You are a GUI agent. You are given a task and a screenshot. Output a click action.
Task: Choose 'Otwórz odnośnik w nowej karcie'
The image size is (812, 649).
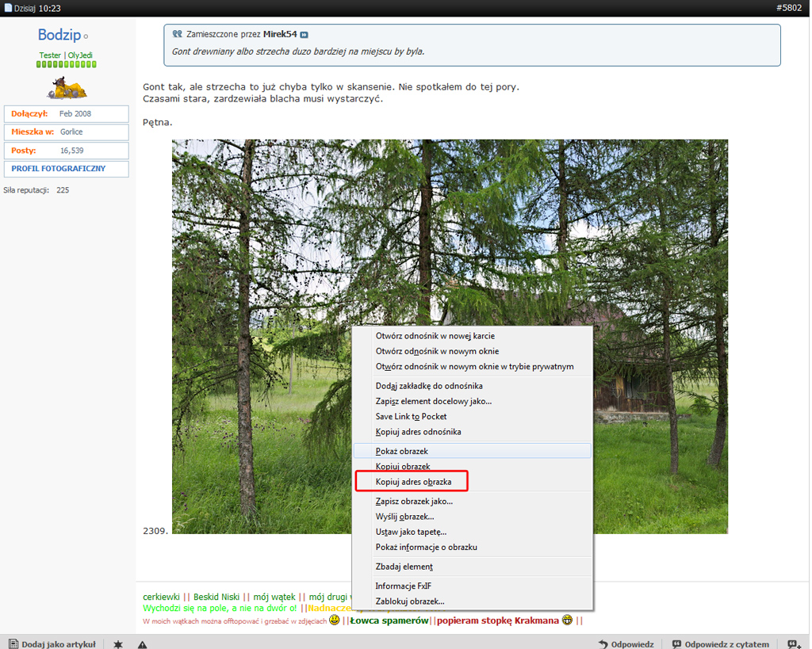click(x=435, y=336)
